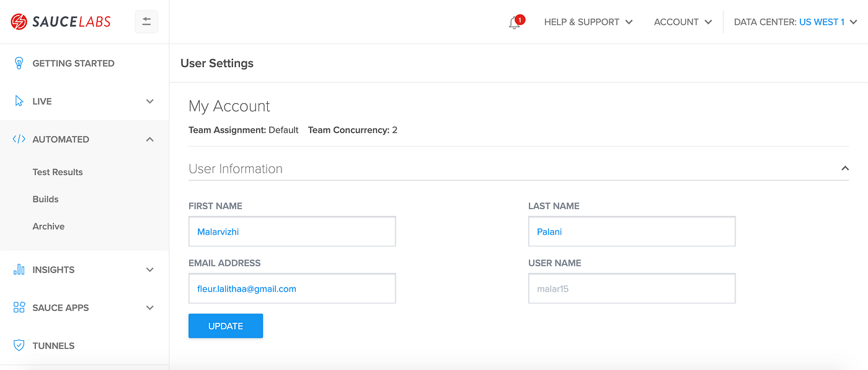The height and width of the screenshot is (370, 868).
Task: Collapse the User Information section
Action: click(845, 168)
